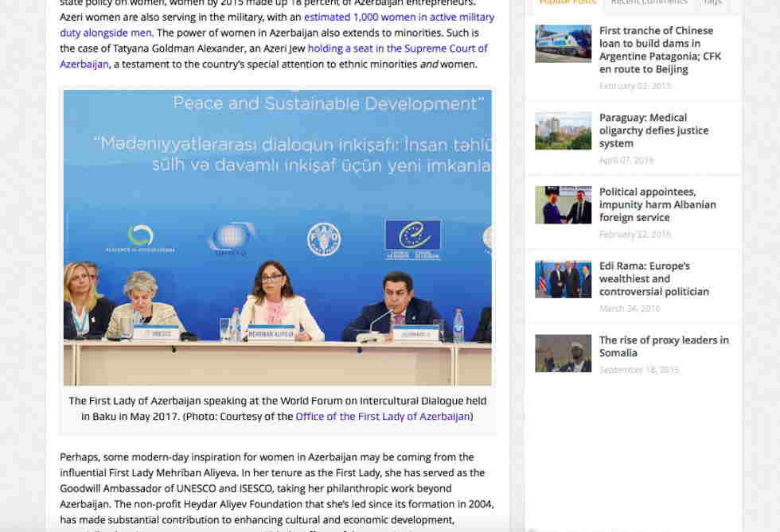Follow 'estimated 1,000 women in active military' link

(399, 17)
